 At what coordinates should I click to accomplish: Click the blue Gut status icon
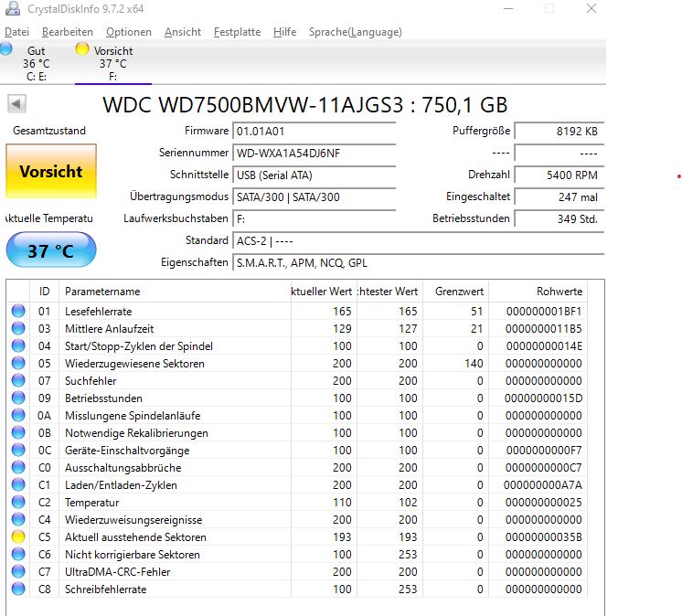[6, 49]
